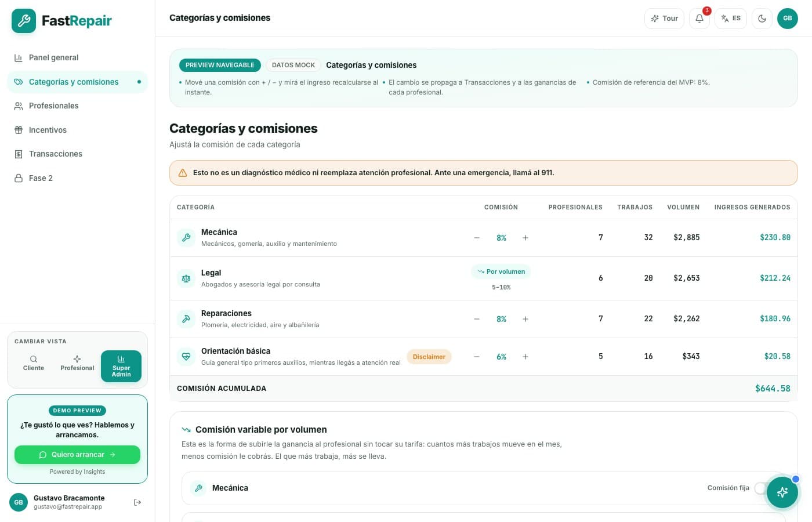The image size is (812, 522).
Task: Click the Disclaimer badge
Action: pos(429,357)
